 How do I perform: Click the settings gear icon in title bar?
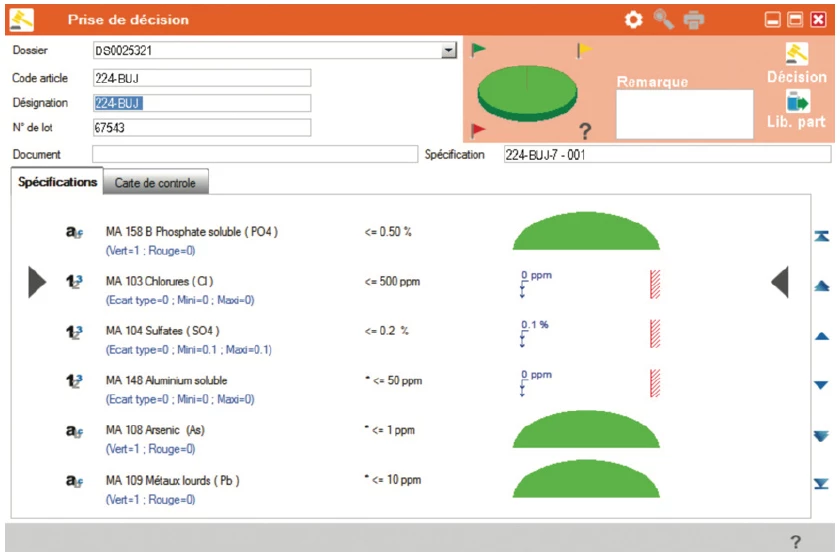[633, 19]
